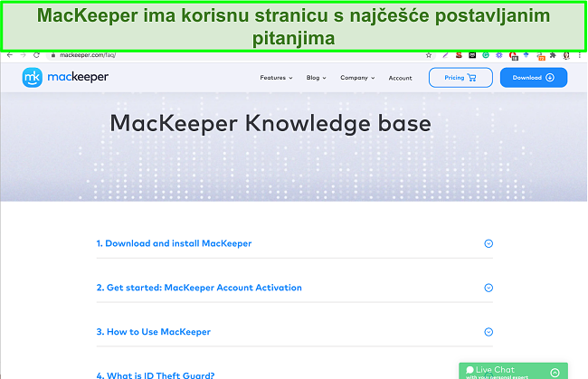Click the blue gear extension icon
Viewport: 588px width, 379px height.
pyautogui.click(x=499, y=55)
